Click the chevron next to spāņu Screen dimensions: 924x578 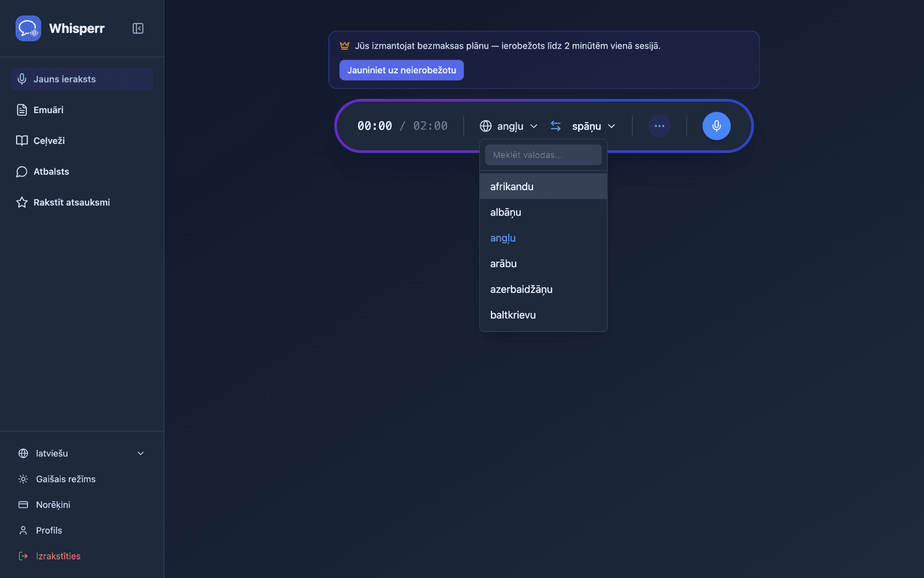pos(612,126)
